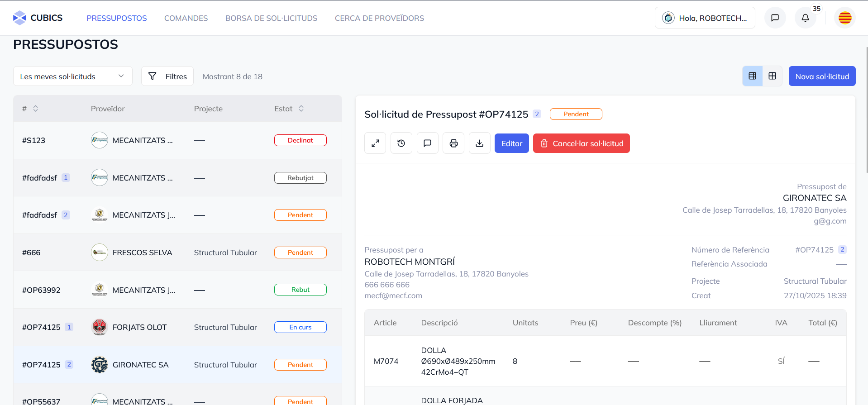Click Cancel·lar sol·licitud button
The height and width of the screenshot is (405, 868).
[581, 143]
